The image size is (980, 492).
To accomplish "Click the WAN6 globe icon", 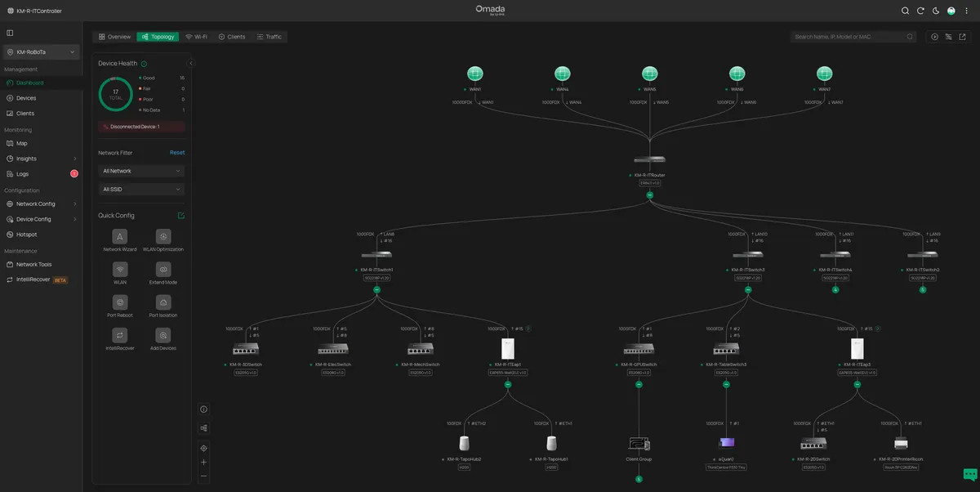I will point(737,74).
